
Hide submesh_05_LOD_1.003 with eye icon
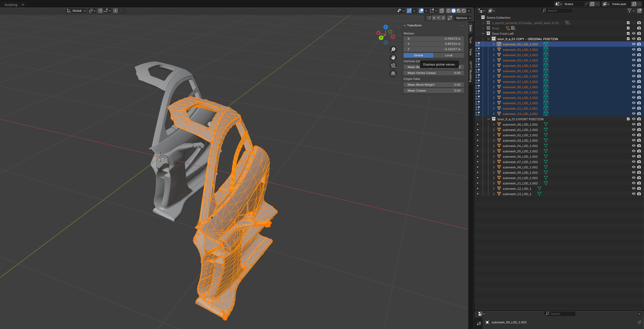pyautogui.click(x=634, y=71)
